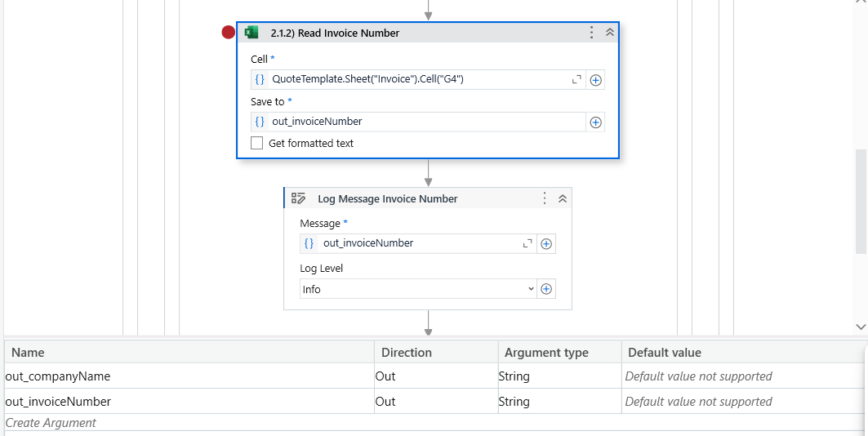The width and height of the screenshot is (868, 436).
Task: Select the out_invoiceNumber argument name cell
Action: click(59, 402)
